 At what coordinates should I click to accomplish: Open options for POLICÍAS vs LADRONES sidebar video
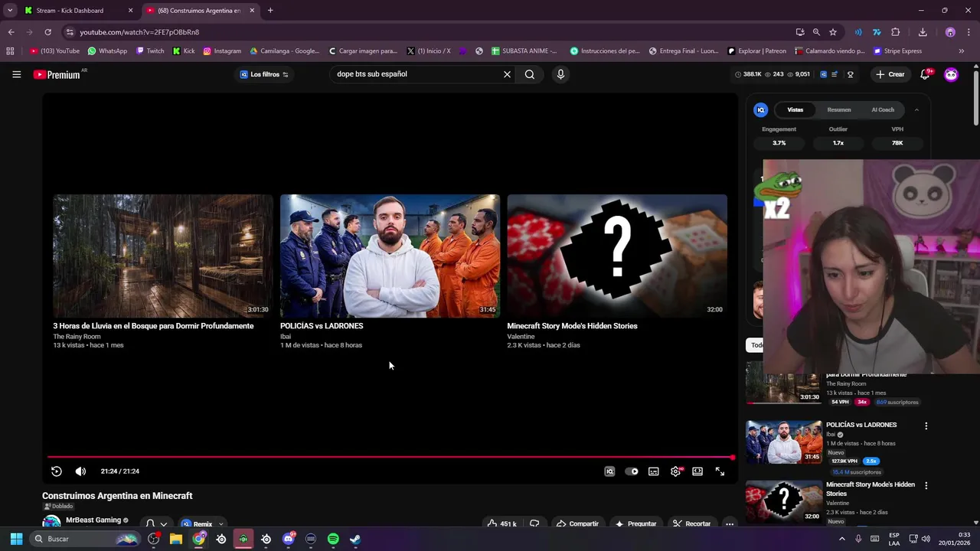point(926,425)
